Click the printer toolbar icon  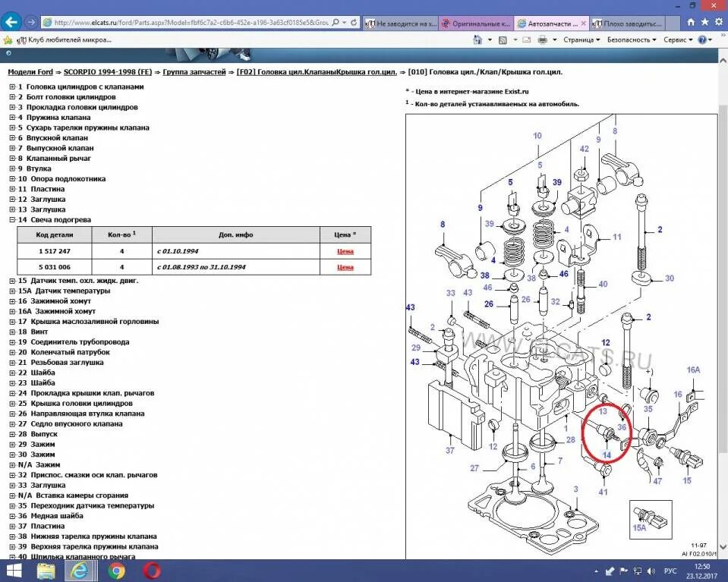[x=542, y=40]
